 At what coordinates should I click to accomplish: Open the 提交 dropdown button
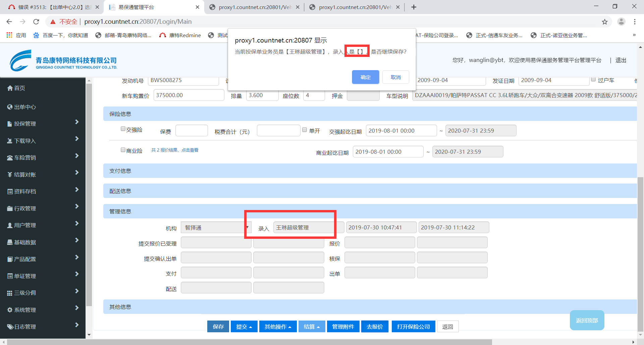[x=244, y=327]
